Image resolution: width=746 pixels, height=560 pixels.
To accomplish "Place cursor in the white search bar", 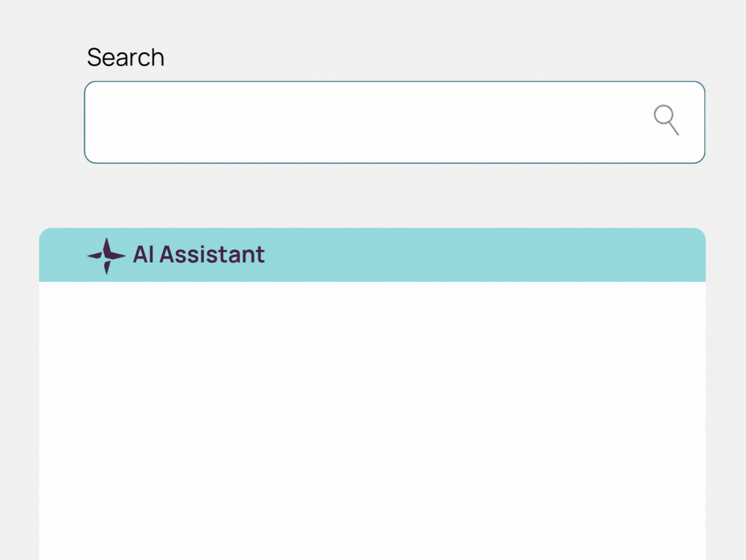I will [x=363, y=122].
